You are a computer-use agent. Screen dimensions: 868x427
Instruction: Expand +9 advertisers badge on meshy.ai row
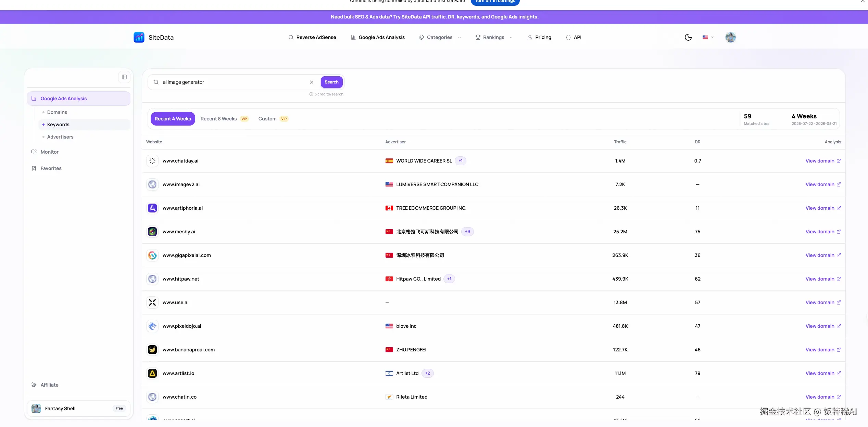coord(467,232)
